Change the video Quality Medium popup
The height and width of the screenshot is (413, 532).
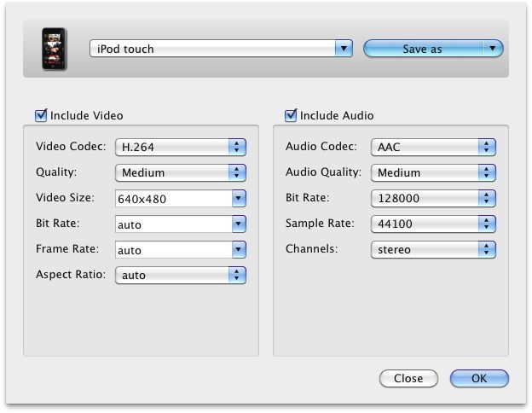[x=181, y=172]
